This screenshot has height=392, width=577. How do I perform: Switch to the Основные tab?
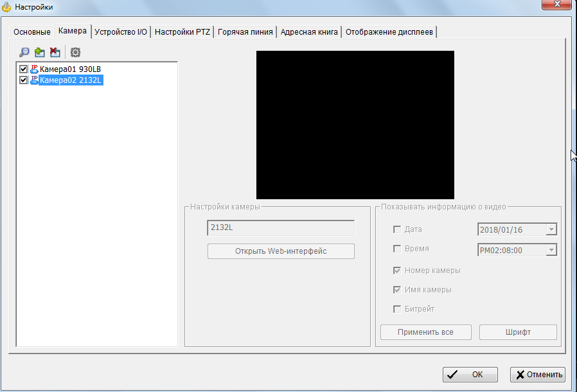(x=32, y=32)
